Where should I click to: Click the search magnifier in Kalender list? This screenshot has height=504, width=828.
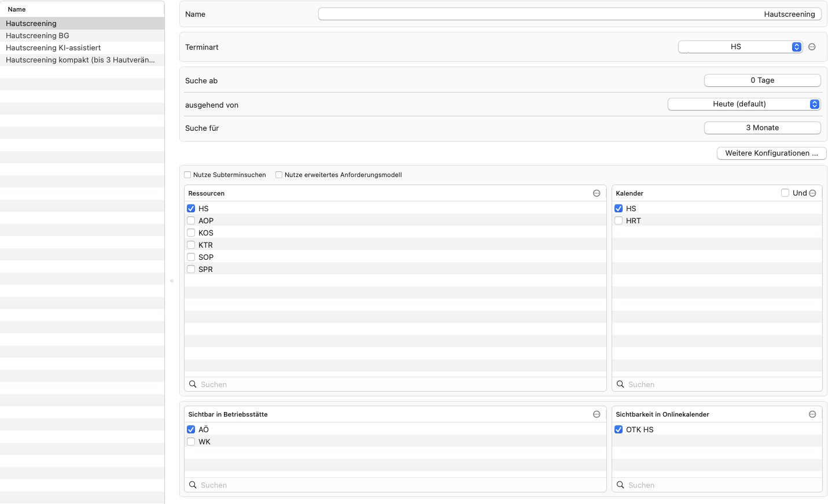point(620,384)
